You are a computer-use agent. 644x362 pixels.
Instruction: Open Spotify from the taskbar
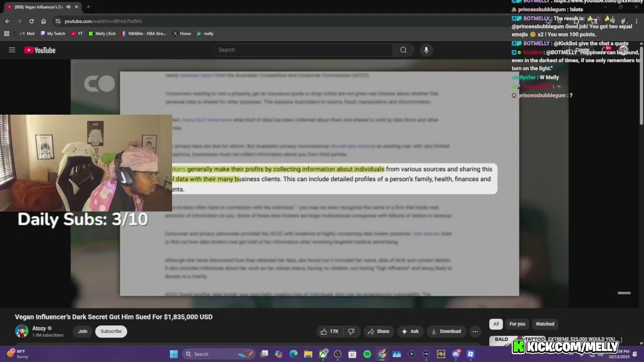pyautogui.click(x=367, y=354)
